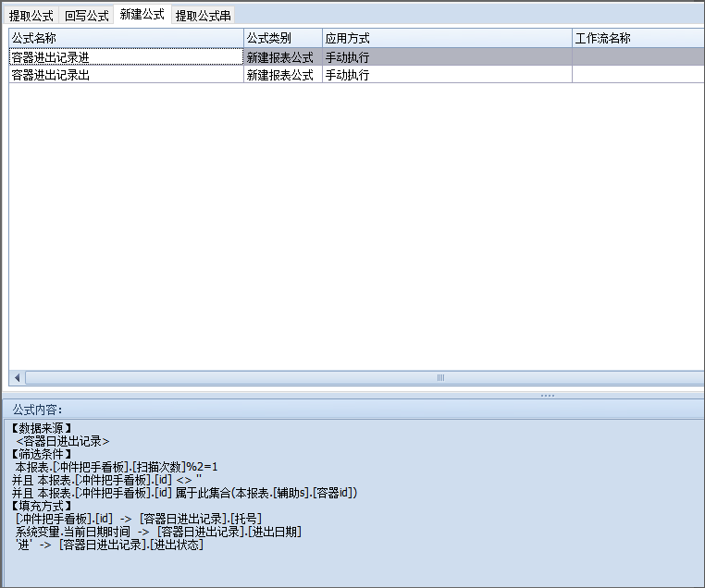Select the 容器进出记录进 formula row

click(126, 56)
